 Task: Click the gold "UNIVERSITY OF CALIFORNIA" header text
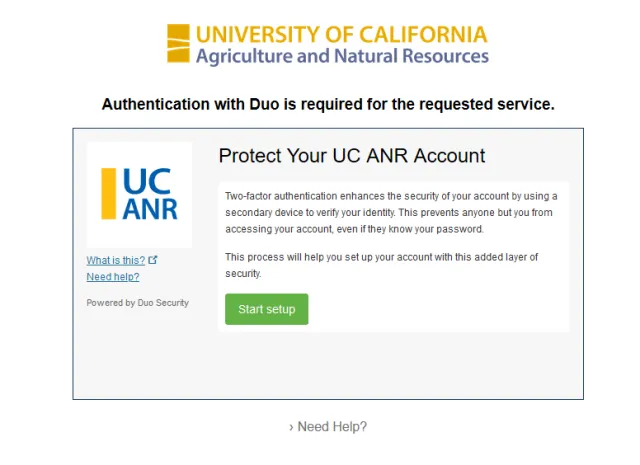[x=341, y=34]
